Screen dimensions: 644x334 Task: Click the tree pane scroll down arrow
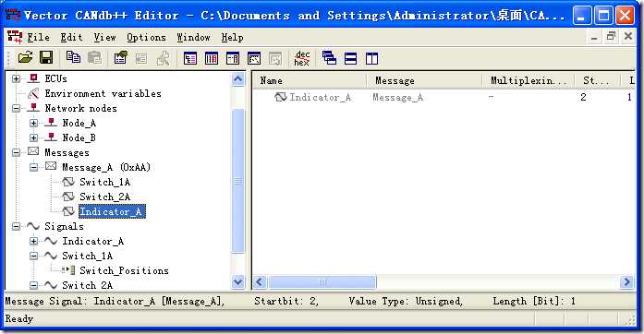pyautogui.click(x=238, y=281)
